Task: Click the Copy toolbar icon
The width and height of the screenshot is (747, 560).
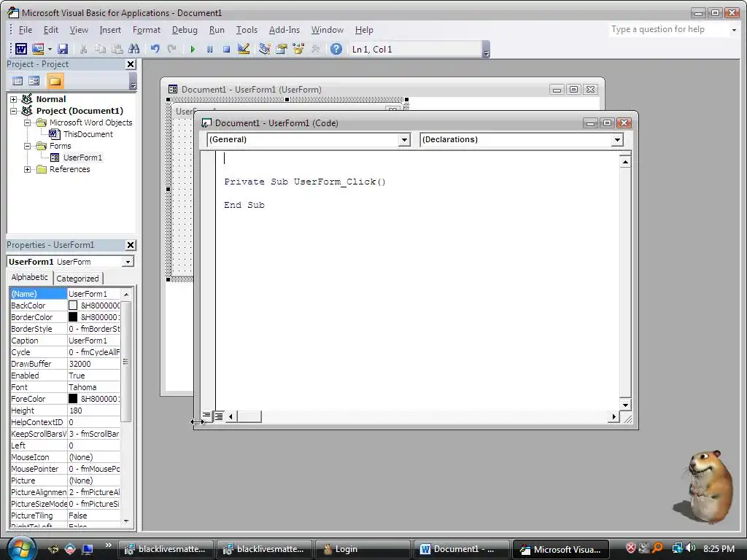Action: tap(100, 49)
